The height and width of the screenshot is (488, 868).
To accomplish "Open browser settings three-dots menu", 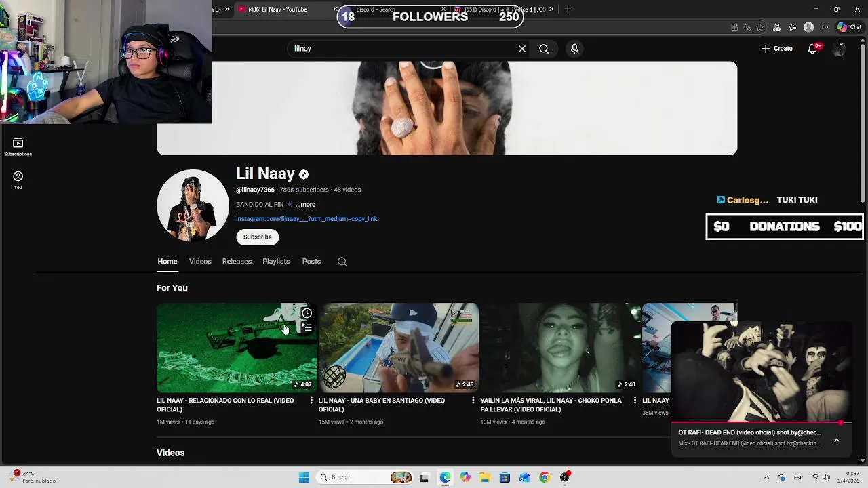I will (x=825, y=27).
